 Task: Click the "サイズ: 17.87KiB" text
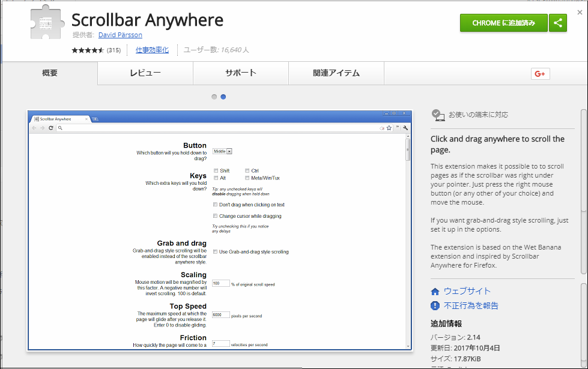[456, 359]
